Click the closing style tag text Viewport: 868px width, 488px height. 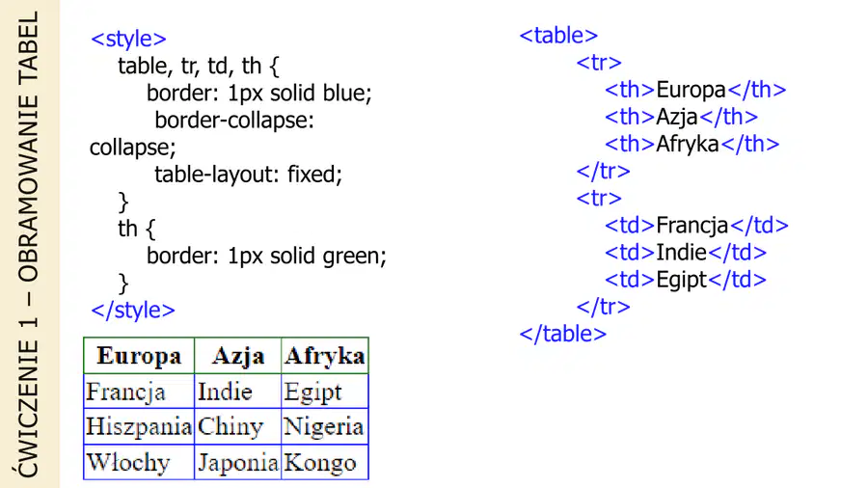133,310
